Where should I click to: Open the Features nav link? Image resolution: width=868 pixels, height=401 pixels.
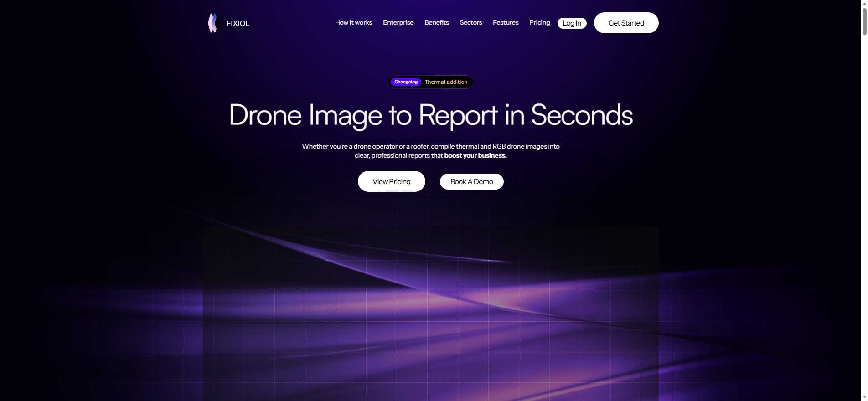pos(506,22)
